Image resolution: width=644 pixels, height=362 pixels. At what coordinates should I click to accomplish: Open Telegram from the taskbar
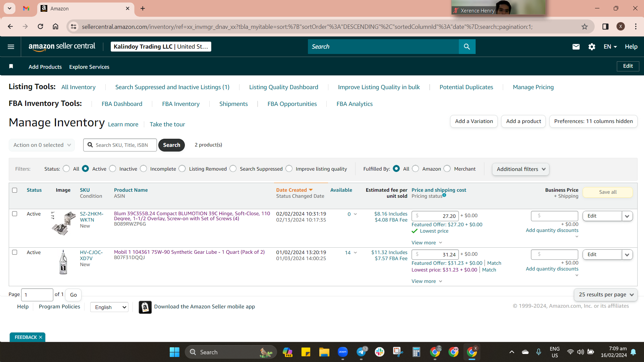click(x=361, y=352)
